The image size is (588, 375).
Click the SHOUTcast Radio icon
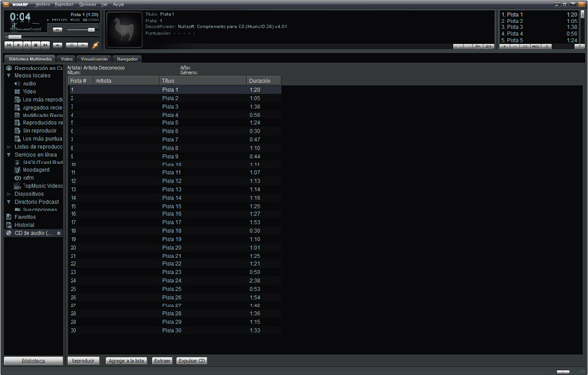pyautogui.click(x=17, y=163)
